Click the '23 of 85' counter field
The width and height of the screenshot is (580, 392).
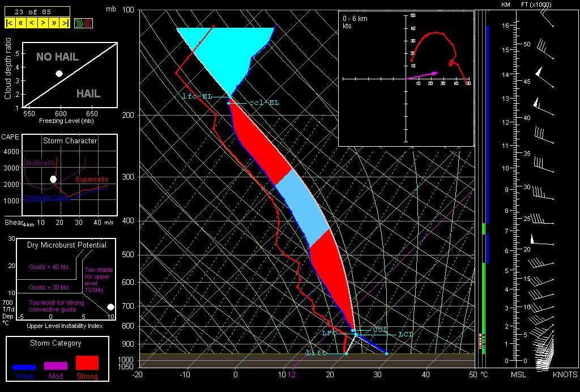[x=37, y=11]
